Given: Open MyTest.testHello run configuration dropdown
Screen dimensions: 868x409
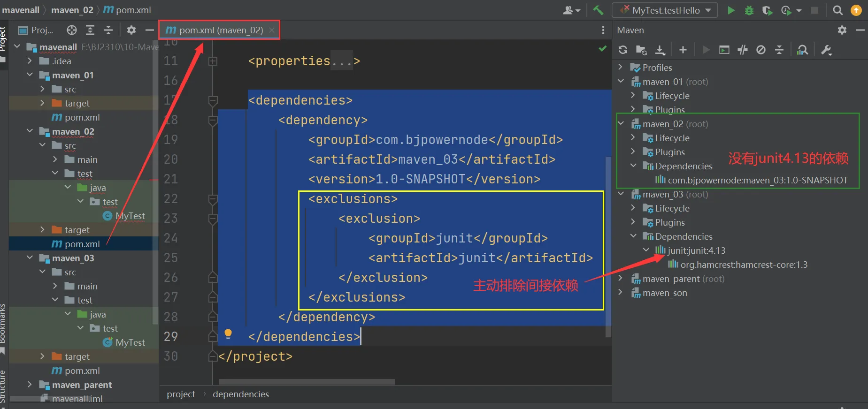Looking at the screenshot, I should click(665, 10).
